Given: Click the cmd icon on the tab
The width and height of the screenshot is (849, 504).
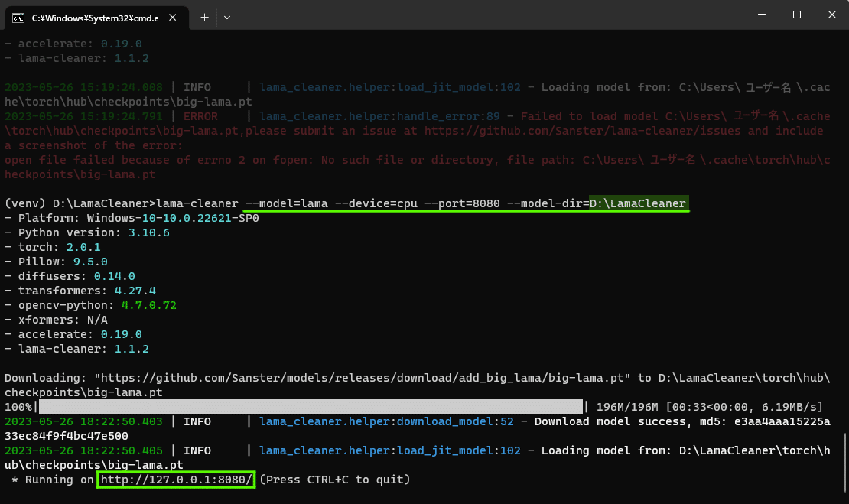Looking at the screenshot, I should [18, 18].
